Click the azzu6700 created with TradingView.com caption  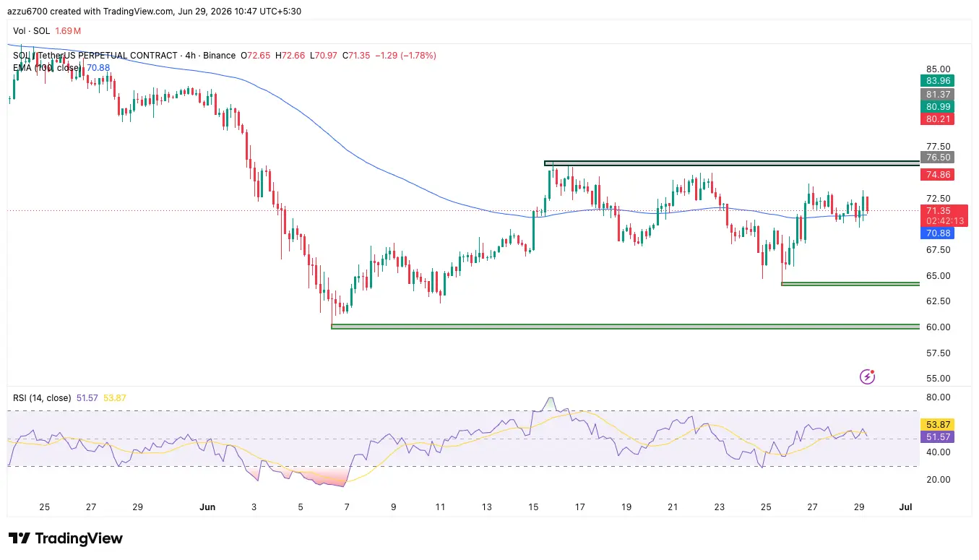155,11
